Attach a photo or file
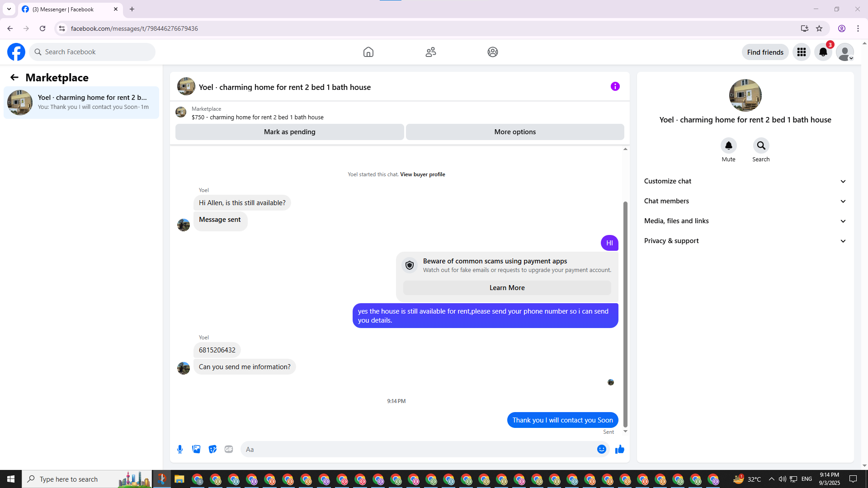868x488 pixels. pyautogui.click(x=196, y=449)
